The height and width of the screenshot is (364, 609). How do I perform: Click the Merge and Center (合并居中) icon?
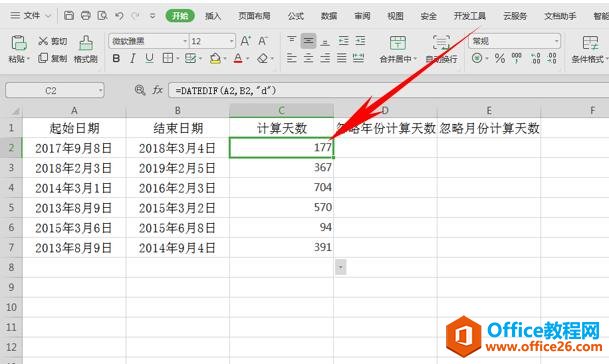[x=397, y=42]
